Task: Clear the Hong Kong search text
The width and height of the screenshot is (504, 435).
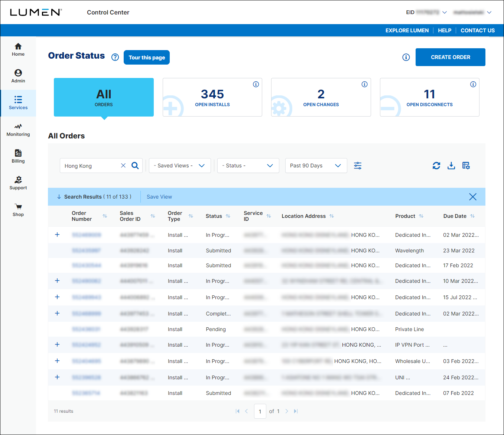Action: pos(123,166)
